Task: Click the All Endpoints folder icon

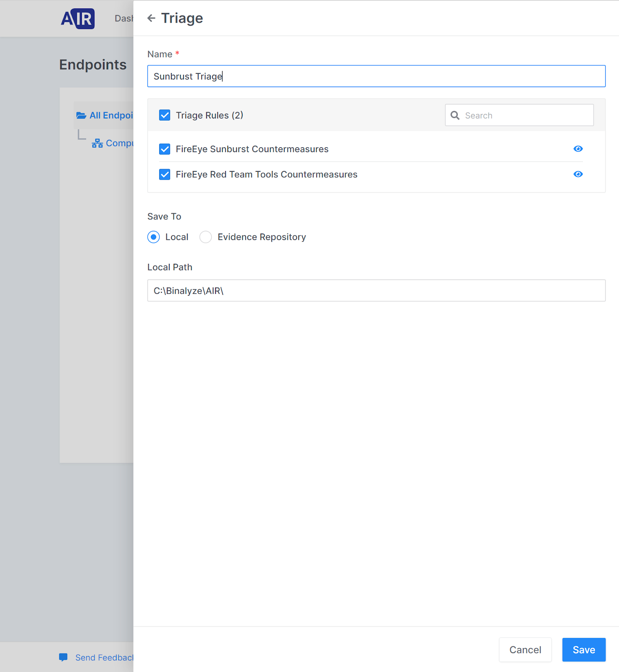Action: (81, 115)
